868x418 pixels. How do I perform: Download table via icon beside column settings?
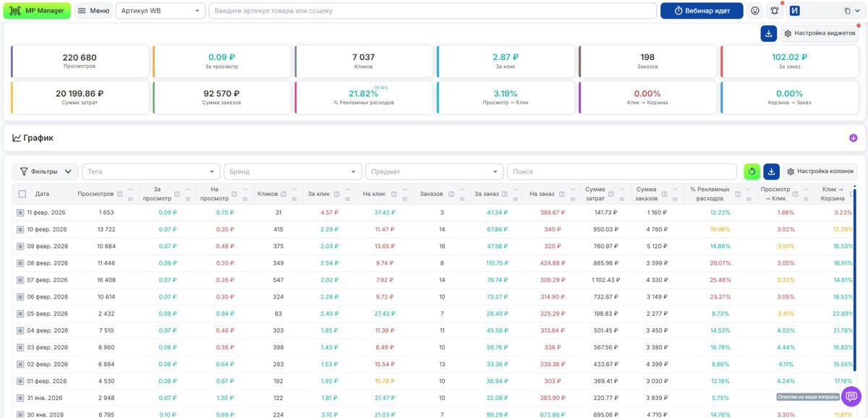point(772,171)
